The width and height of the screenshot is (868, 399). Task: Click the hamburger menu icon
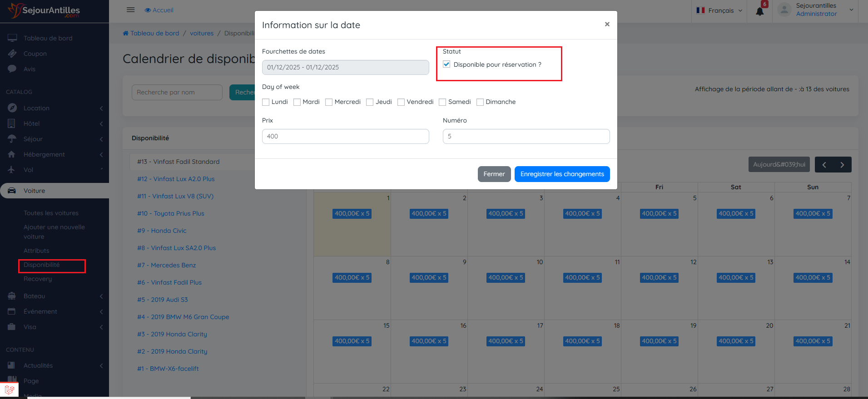[131, 10]
